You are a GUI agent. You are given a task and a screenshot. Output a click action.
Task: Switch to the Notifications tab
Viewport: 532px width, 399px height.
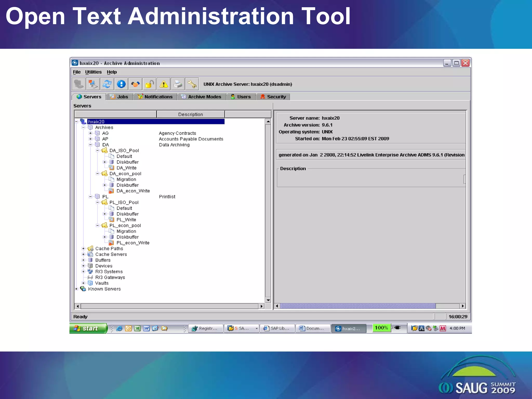[155, 97]
